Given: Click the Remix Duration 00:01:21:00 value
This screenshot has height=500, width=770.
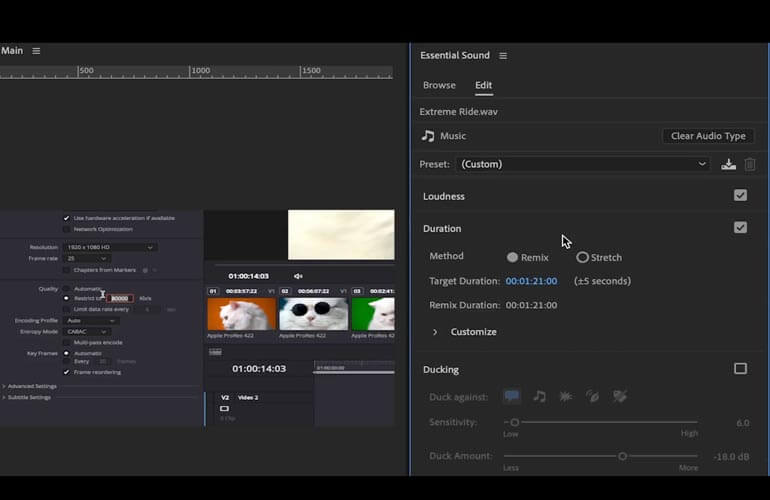Looking at the screenshot, I should tap(531, 305).
